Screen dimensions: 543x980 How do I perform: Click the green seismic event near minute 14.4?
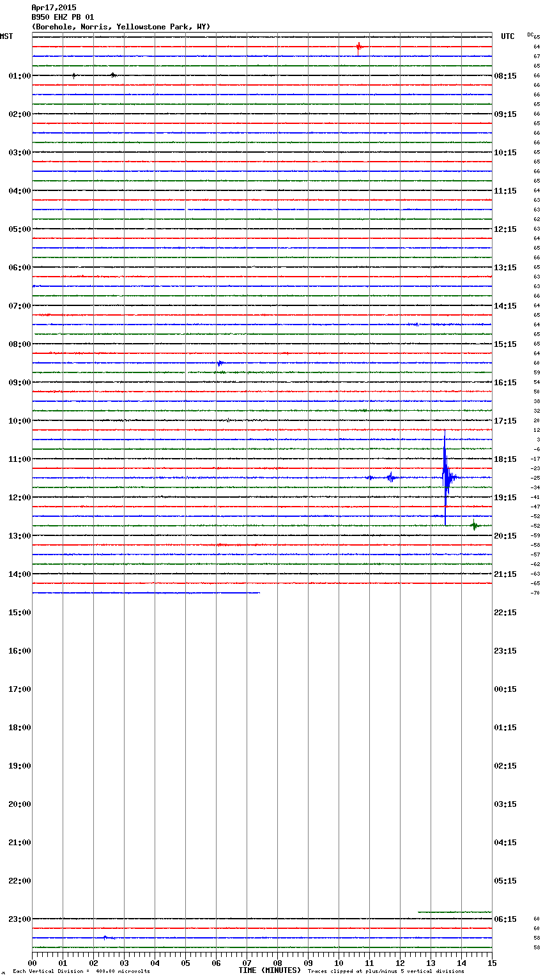[474, 526]
